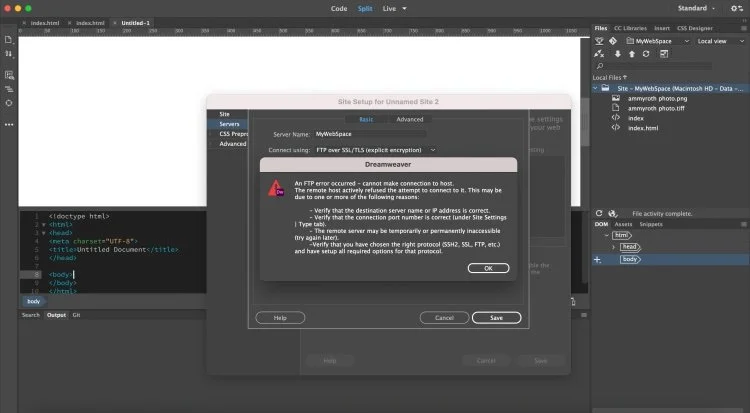Image resolution: width=750 pixels, height=413 pixels.
Task: Click the refresh icon beside File activity
Action: pyautogui.click(x=599, y=213)
